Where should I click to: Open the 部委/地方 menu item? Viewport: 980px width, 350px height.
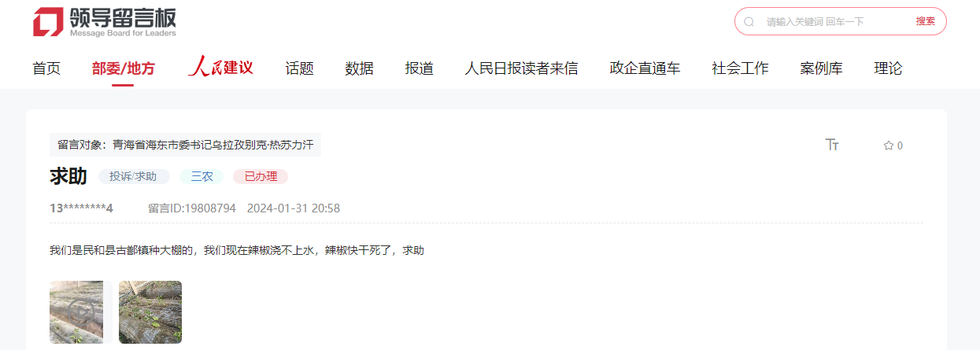tap(124, 68)
